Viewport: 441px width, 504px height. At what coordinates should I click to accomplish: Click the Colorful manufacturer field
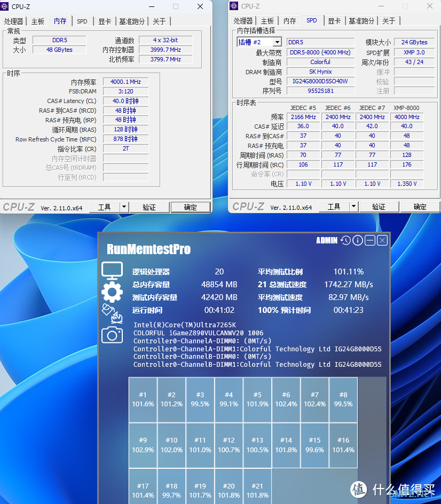tap(320, 62)
